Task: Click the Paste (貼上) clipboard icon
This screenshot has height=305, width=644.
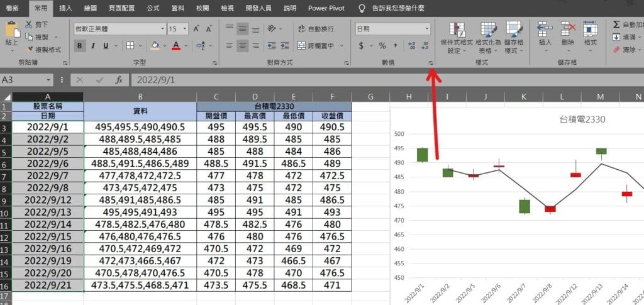Action: tap(11, 30)
